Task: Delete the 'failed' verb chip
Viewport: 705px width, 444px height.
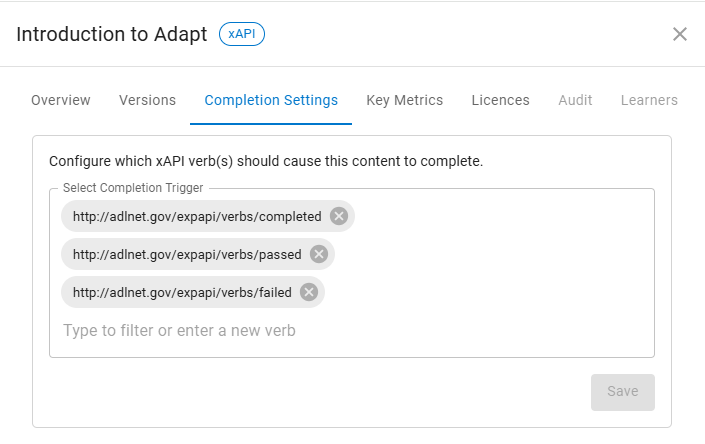Action: 309,292
